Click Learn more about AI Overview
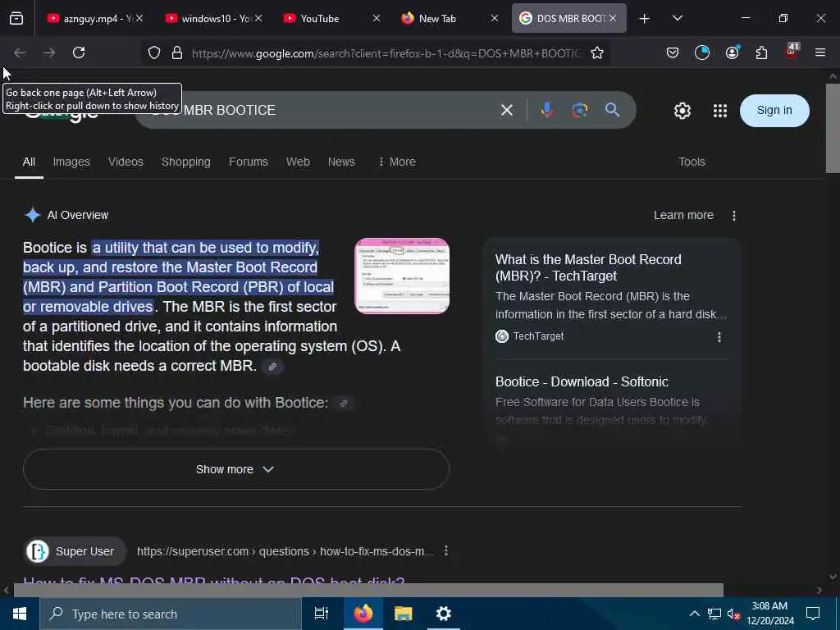This screenshot has width=840, height=630. click(x=683, y=216)
